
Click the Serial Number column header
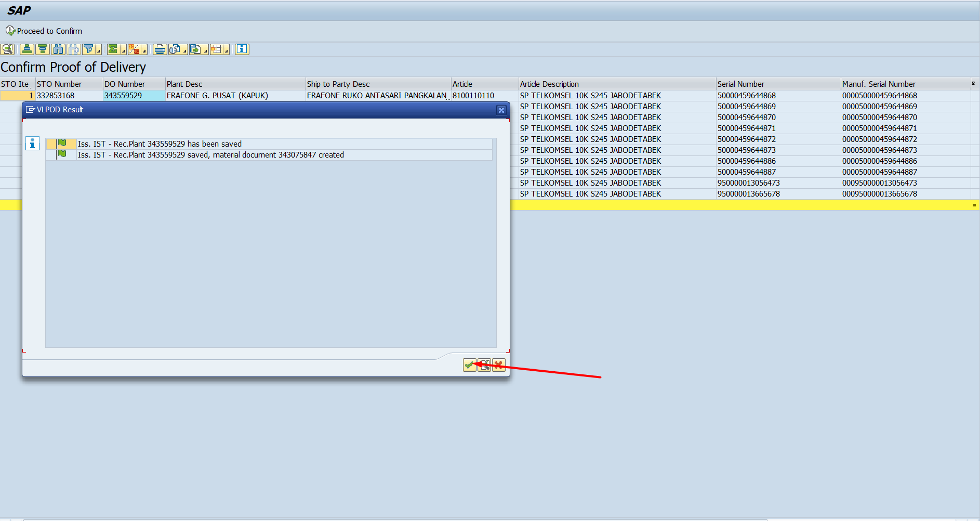pyautogui.click(x=740, y=84)
